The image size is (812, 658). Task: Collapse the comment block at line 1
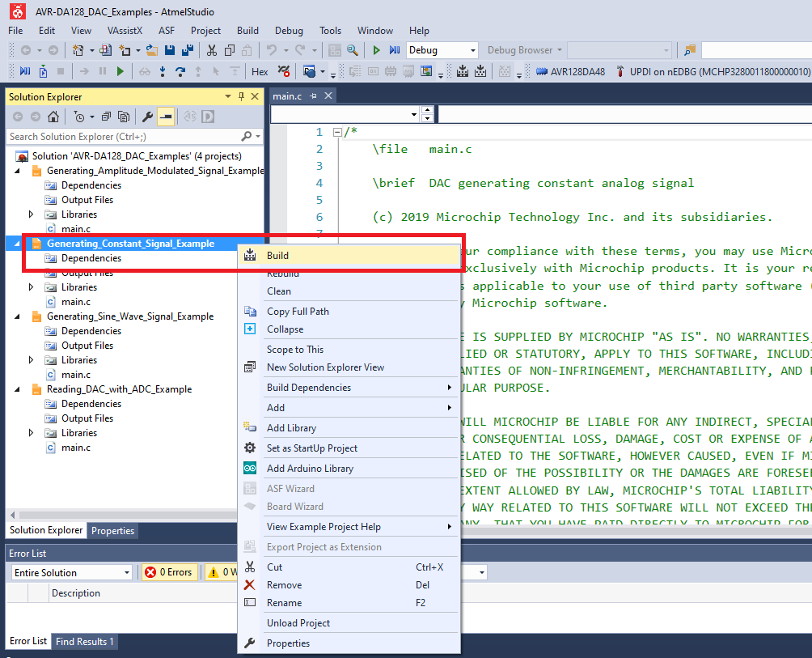pyautogui.click(x=337, y=133)
